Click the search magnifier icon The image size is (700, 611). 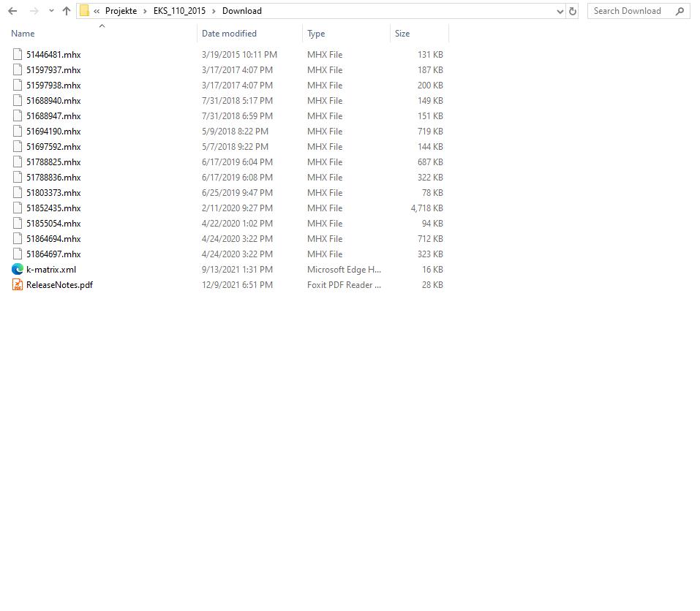coord(680,11)
